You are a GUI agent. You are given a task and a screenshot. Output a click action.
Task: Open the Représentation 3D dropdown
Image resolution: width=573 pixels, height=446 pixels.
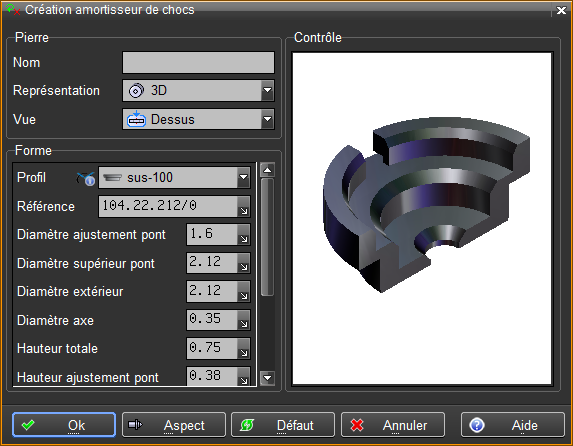click(267, 90)
